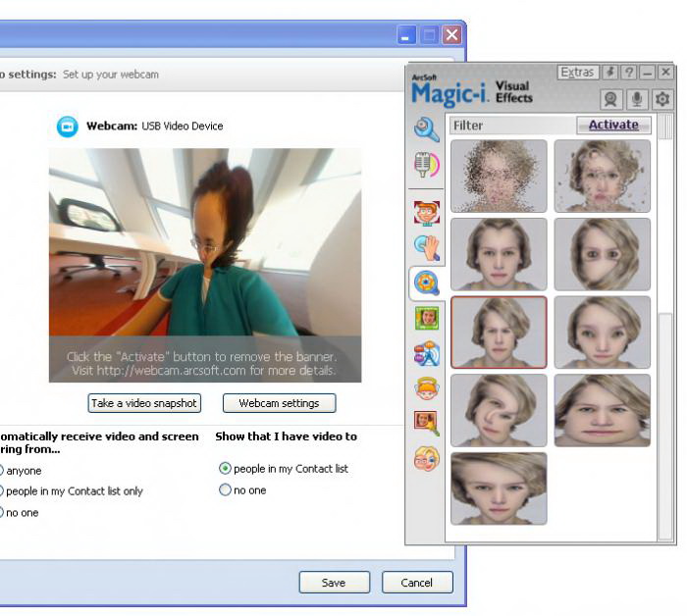Open Webcam settings button
This screenshot has height=616, width=687.
[279, 403]
